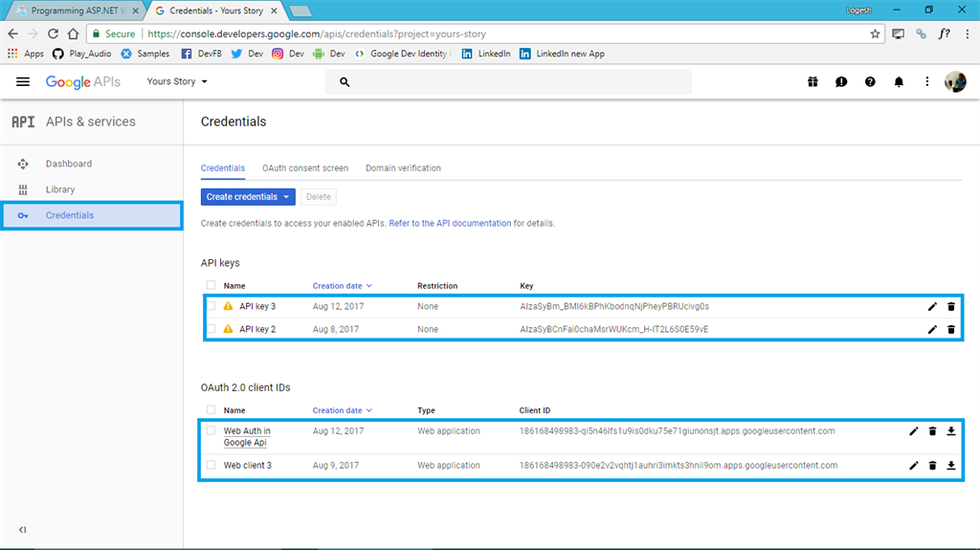Select all OAuth client IDs header checkbox

coord(211,410)
